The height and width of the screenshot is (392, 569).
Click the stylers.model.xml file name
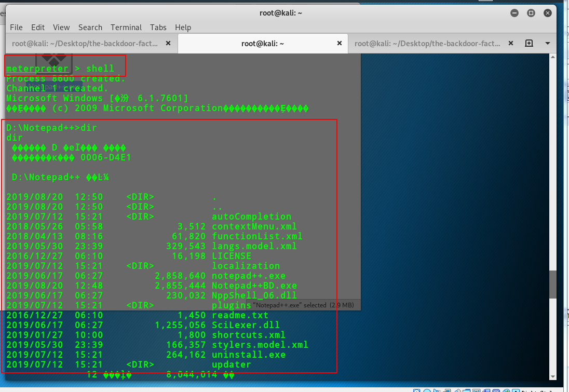[260, 345]
